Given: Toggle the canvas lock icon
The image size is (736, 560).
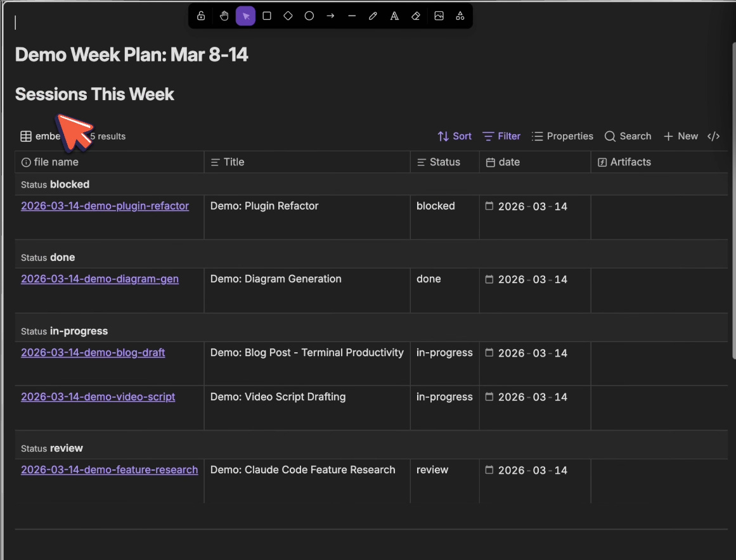Looking at the screenshot, I should click(200, 15).
